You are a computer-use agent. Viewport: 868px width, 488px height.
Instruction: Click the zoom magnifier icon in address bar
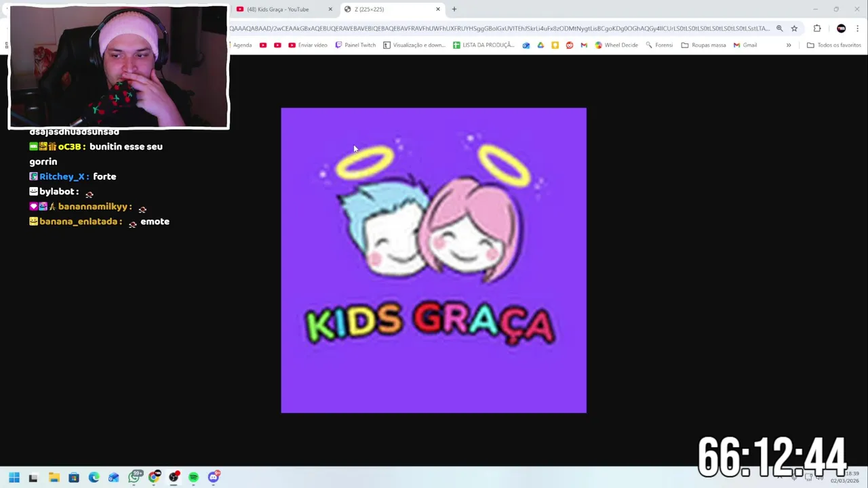click(779, 28)
